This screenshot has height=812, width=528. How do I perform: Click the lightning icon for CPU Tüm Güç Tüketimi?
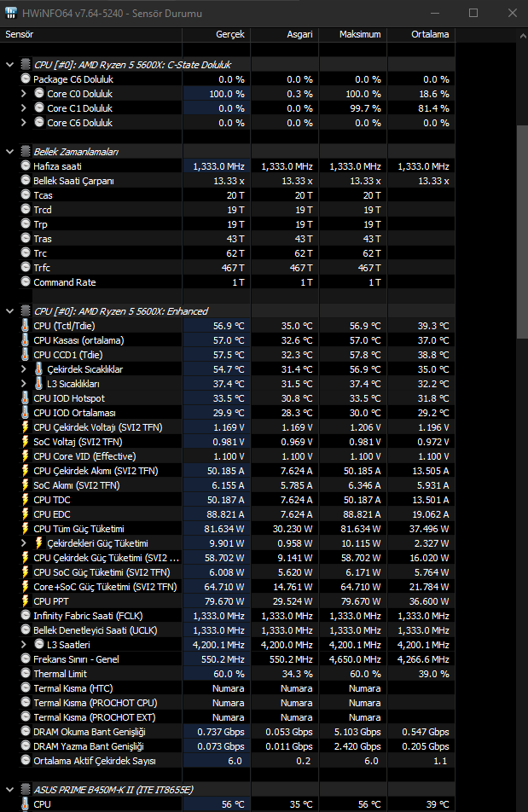click(26, 528)
